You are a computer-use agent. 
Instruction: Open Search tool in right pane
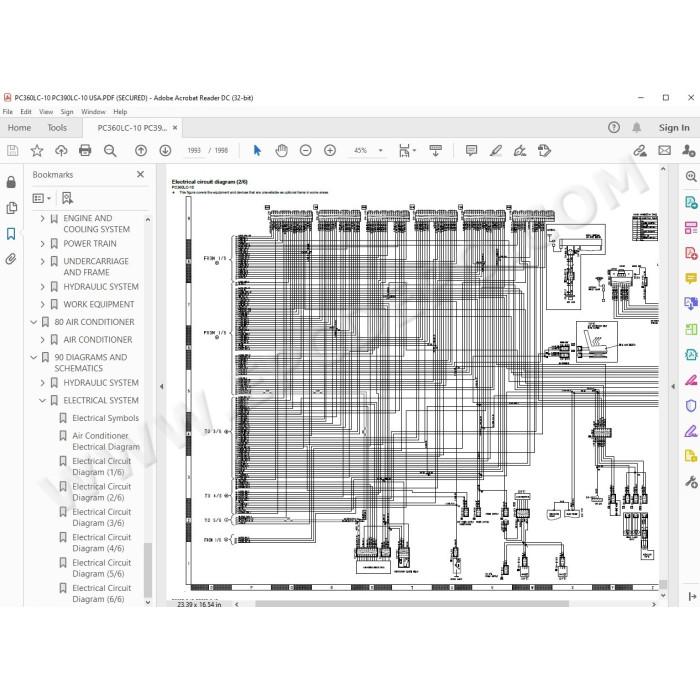(691, 176)
